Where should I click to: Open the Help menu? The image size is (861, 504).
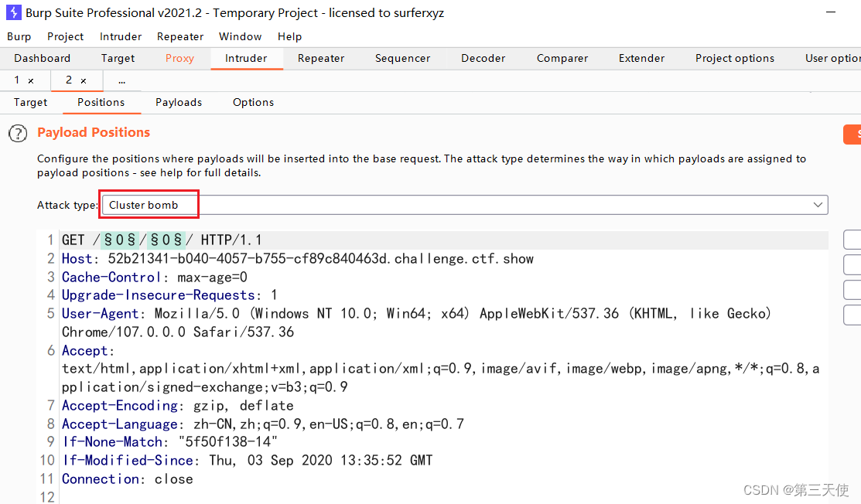(289, 37)
